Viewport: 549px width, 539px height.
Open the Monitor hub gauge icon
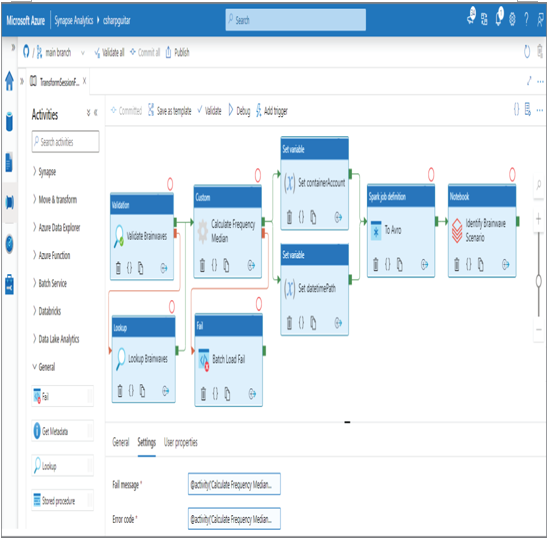pos(9,243)
